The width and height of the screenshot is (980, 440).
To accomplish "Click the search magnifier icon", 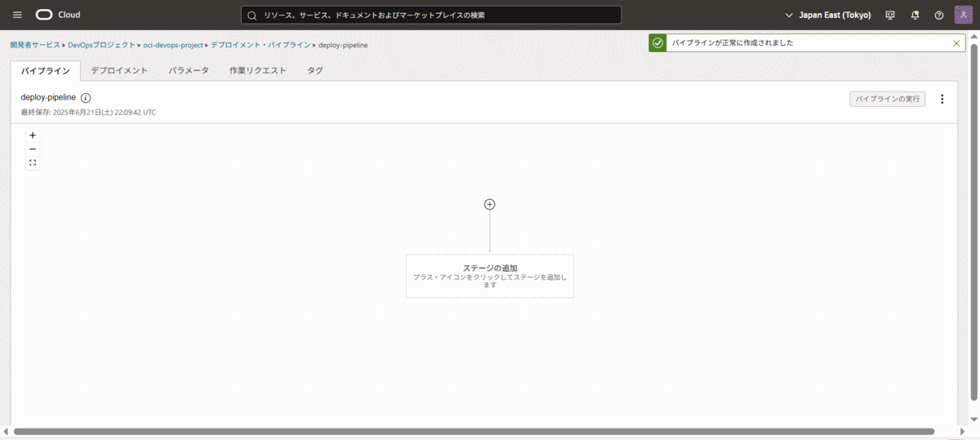I will (252, 15).
